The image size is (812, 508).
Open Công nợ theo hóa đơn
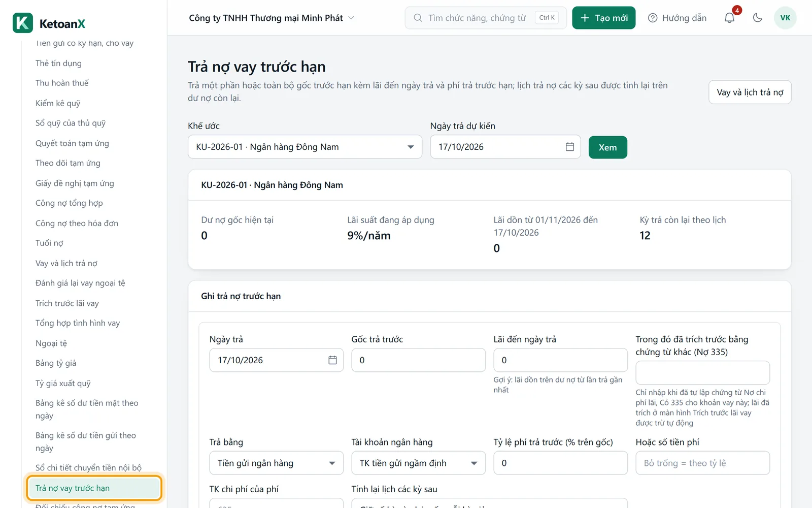click(x=77, y=224)
